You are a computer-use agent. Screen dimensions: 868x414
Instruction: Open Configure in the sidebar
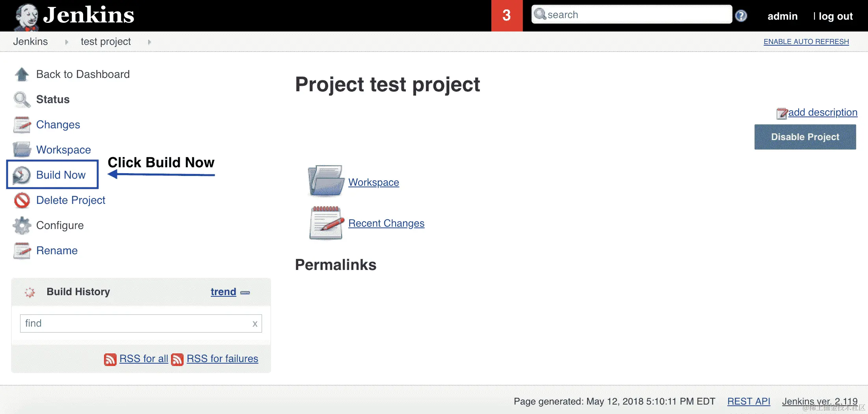click(60, 225)
